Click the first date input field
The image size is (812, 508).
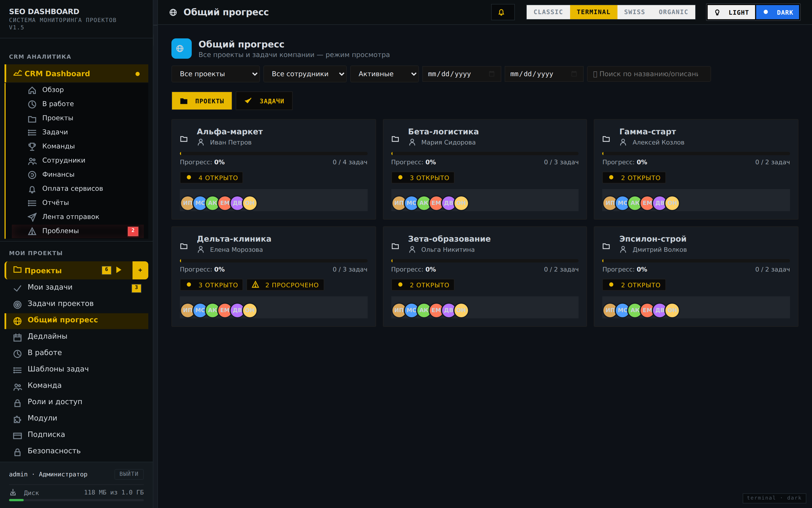click(461, 74)
